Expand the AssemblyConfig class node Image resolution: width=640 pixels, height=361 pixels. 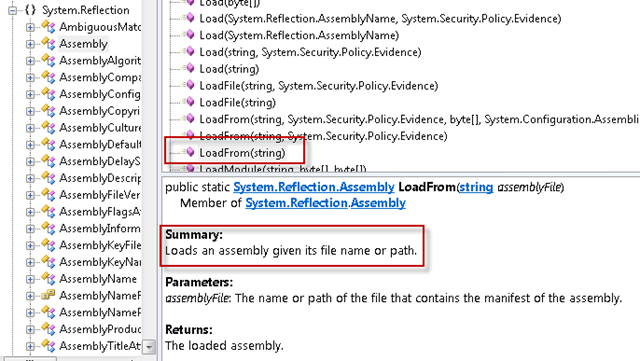[x=30, y=94]
